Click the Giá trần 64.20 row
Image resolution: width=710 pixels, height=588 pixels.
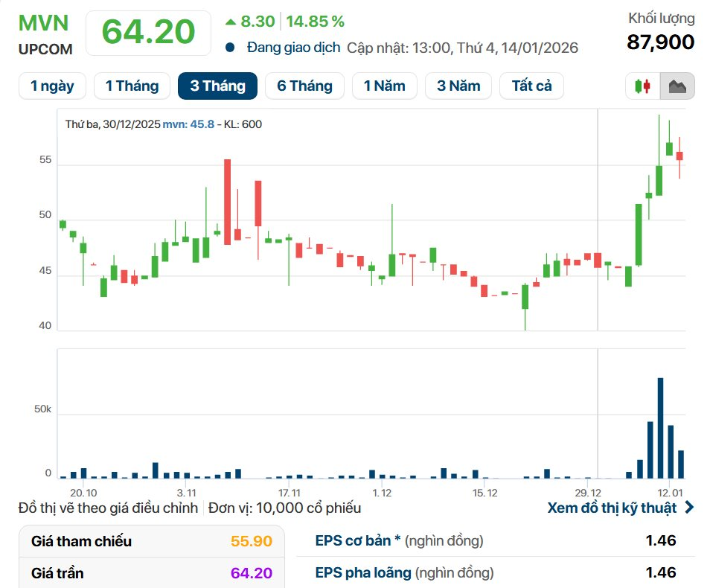[151, 573]
